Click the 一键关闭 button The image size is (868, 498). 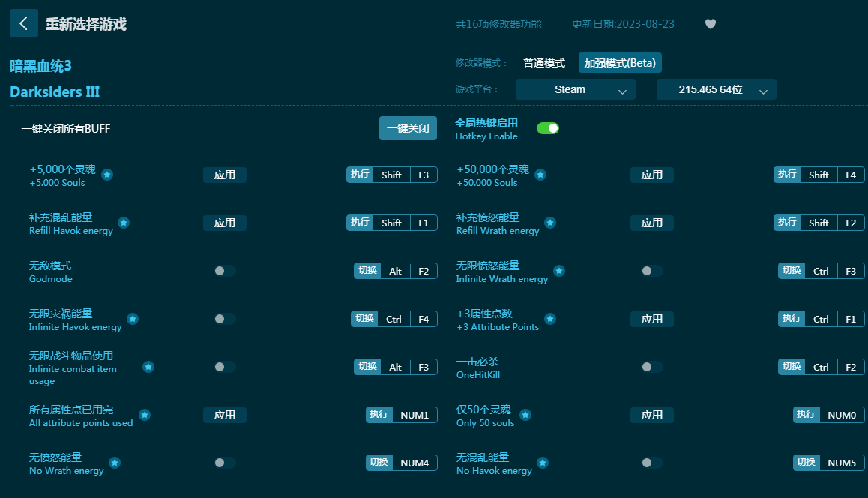[408, 128]
